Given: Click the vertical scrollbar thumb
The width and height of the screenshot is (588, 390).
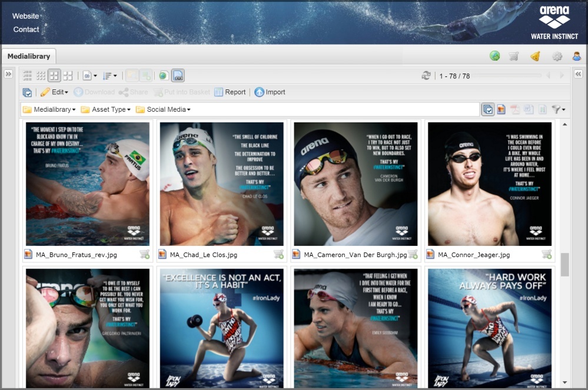Looking at the screenshot, I should pos(564,265).
